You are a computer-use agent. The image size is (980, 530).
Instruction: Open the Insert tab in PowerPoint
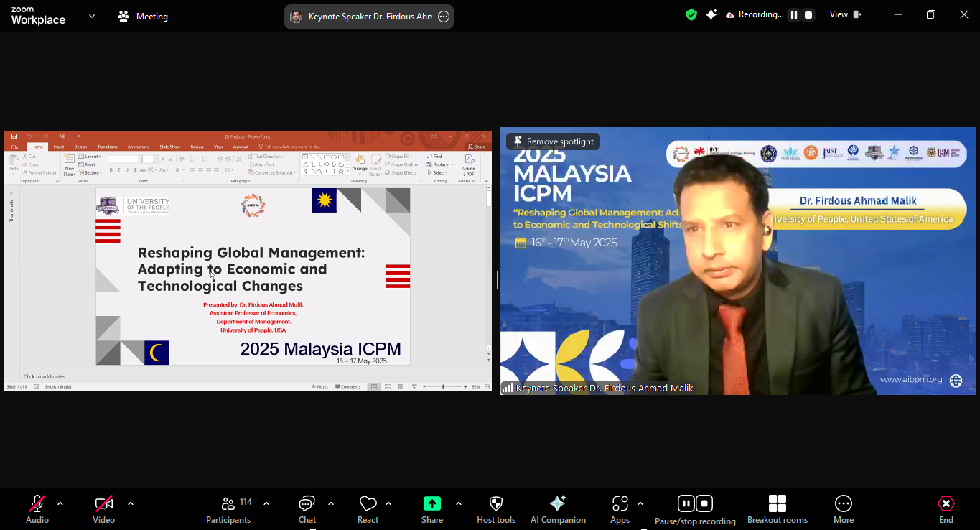pos(59,147)
